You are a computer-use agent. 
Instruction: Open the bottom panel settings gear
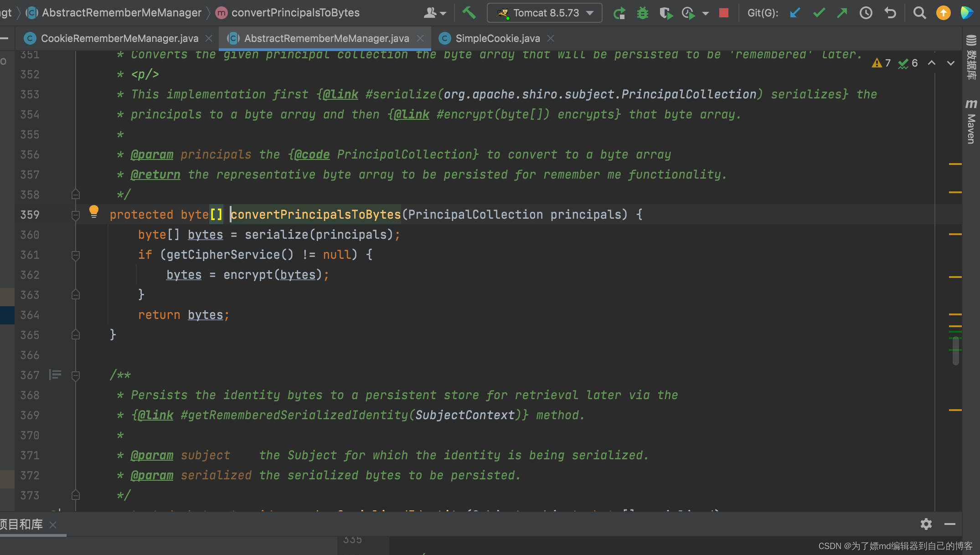pos(926,524)
